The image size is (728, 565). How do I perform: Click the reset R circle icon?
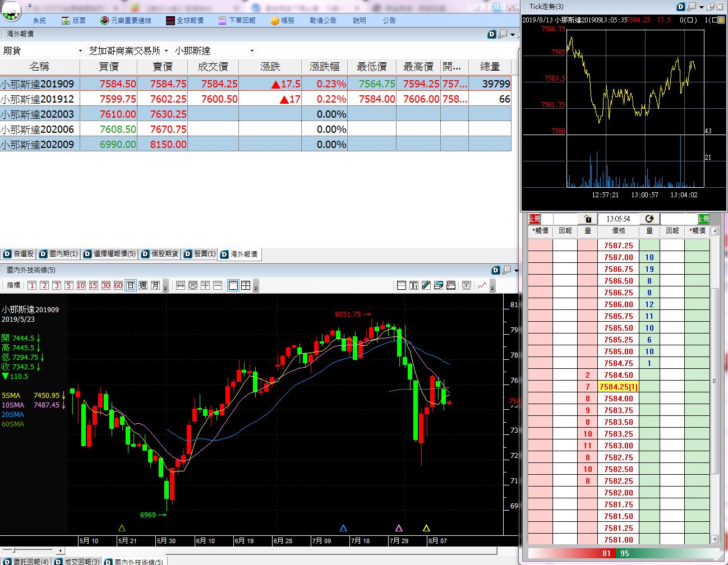193,285
